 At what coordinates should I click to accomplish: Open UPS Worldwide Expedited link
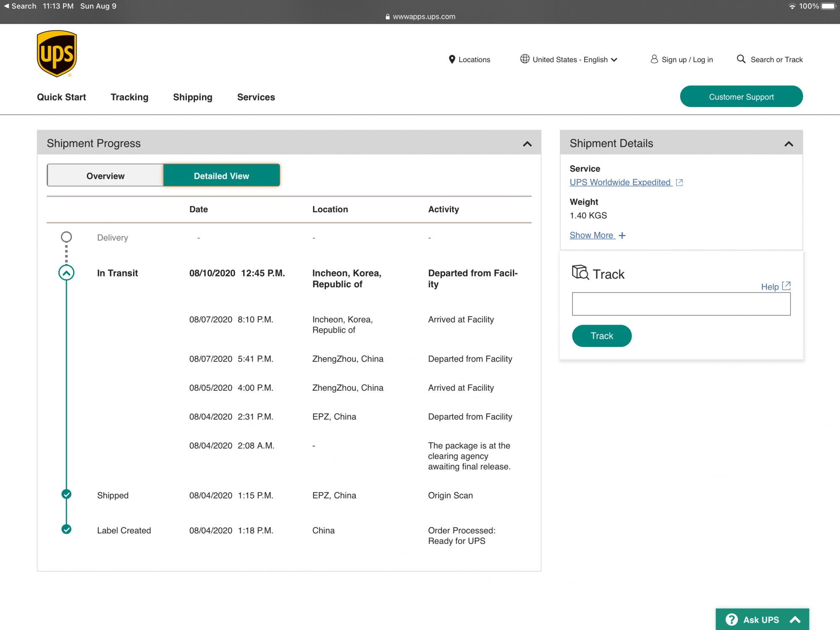[620, 182]
